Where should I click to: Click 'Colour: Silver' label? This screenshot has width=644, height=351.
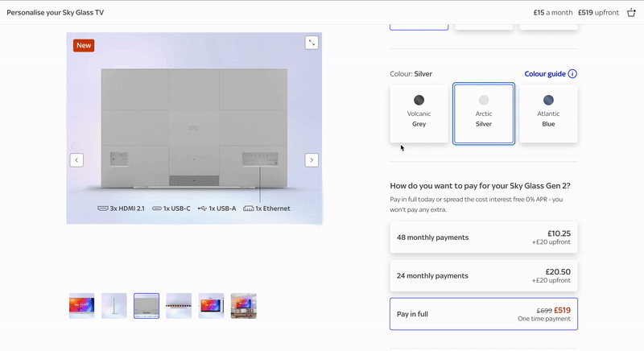tap(411, 74)
